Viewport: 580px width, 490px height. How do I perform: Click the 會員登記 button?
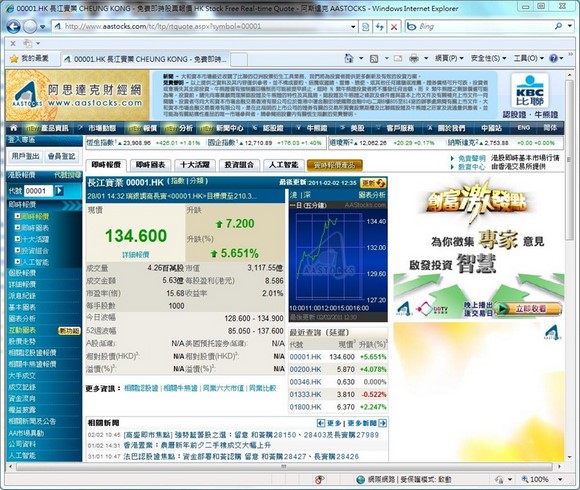[x=61, y=156]
